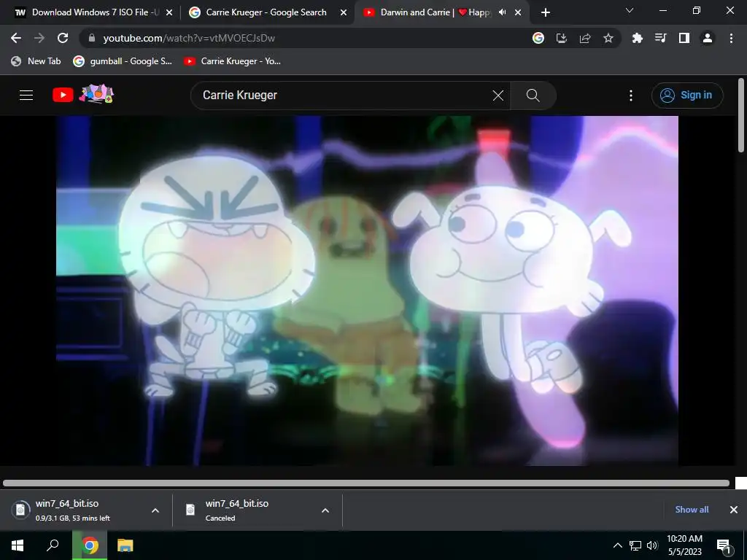The width and height of the screenshot is (747, 560).
Task: Click the YouTube search magnifier button
Action: 533,96
